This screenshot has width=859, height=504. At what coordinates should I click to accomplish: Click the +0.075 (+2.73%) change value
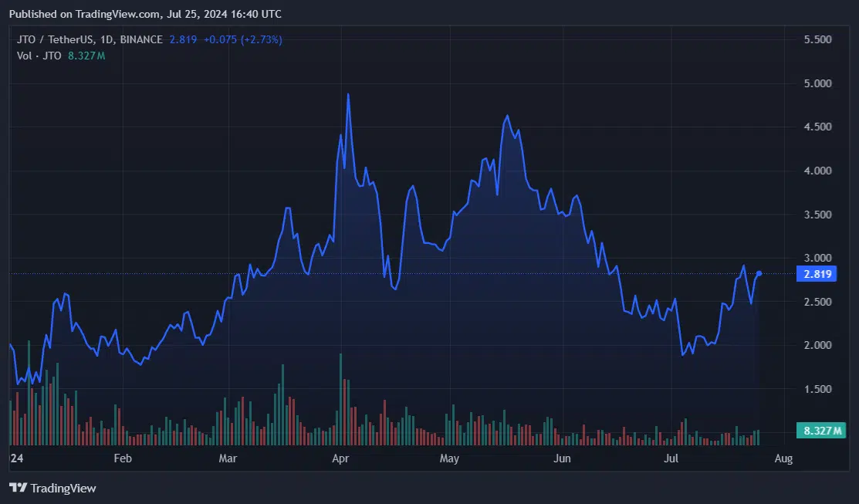point(243,39)
